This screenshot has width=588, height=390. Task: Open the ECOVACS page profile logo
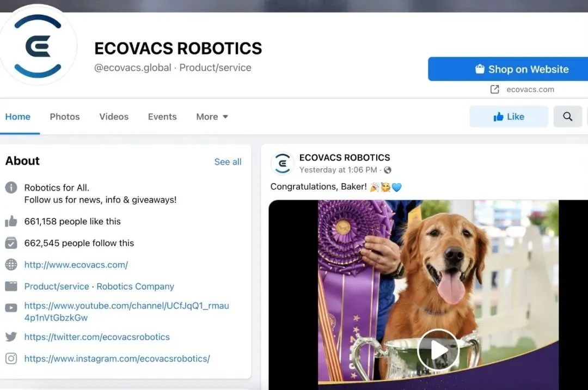click(38, 46)
